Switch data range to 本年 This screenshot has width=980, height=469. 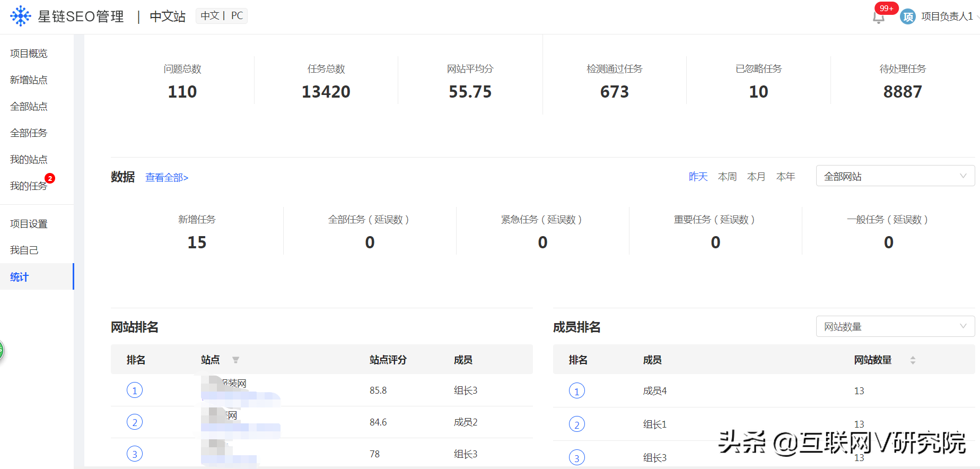click(x=785, y=177)
